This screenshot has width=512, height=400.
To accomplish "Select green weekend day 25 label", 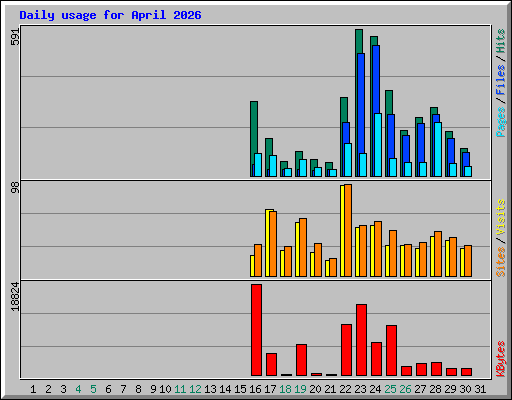I will point(391,389).
